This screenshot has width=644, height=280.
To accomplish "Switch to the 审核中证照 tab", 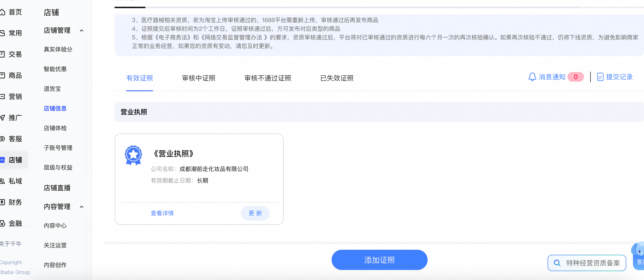I will (198, 78).
